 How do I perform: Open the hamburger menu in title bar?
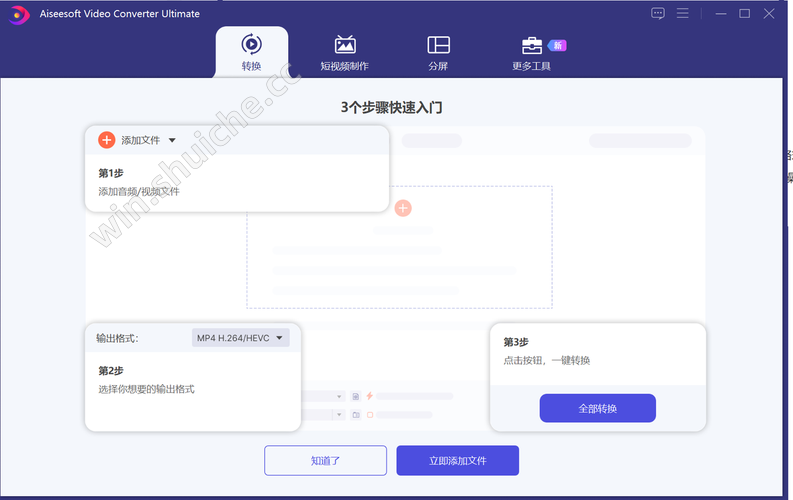coord(683,14)
